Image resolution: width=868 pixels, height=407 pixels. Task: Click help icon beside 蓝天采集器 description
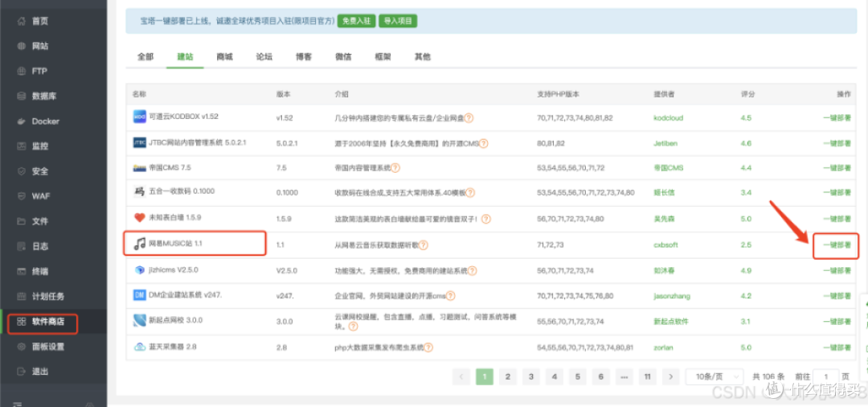tap(428, 347)
